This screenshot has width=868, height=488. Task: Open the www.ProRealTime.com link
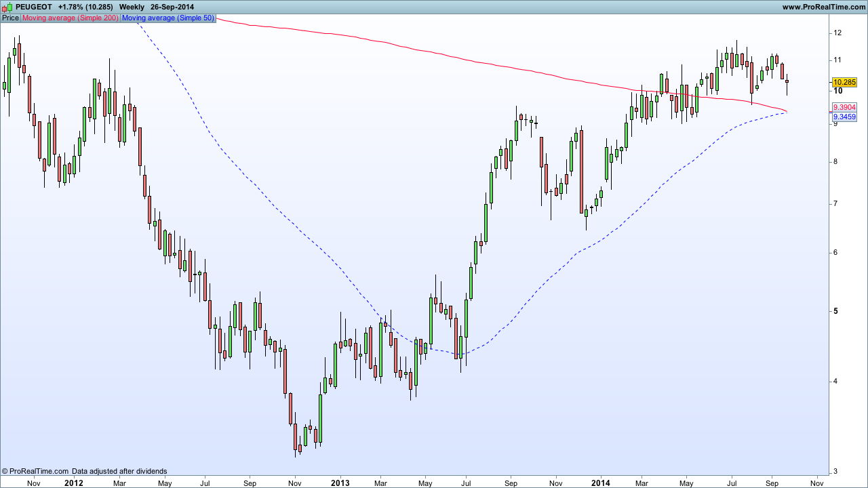point(823,7)
